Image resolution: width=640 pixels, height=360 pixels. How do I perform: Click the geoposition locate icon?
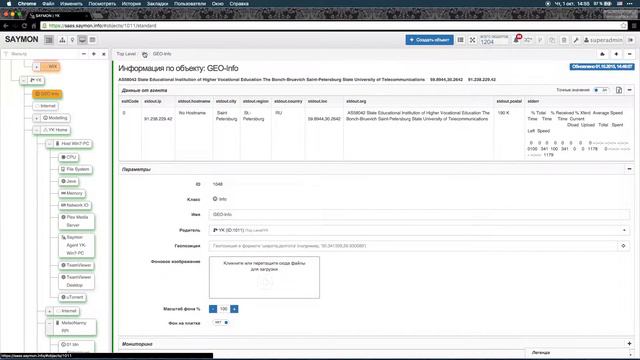pyautogui.click(x=623, y=246)
